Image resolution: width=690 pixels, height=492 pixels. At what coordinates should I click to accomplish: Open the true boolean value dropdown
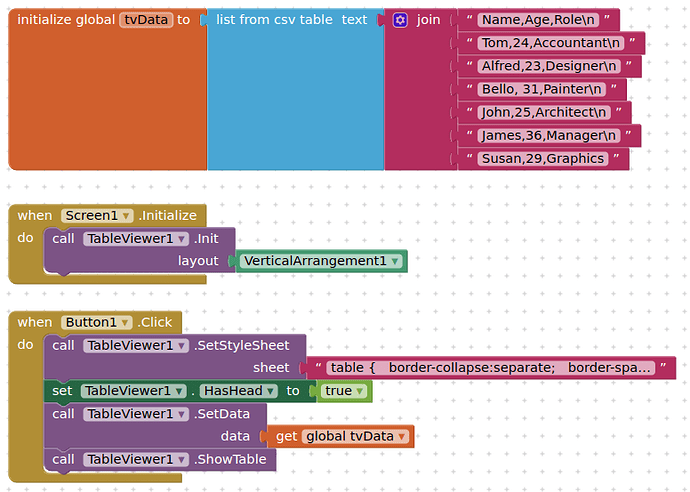click(344, 391)
